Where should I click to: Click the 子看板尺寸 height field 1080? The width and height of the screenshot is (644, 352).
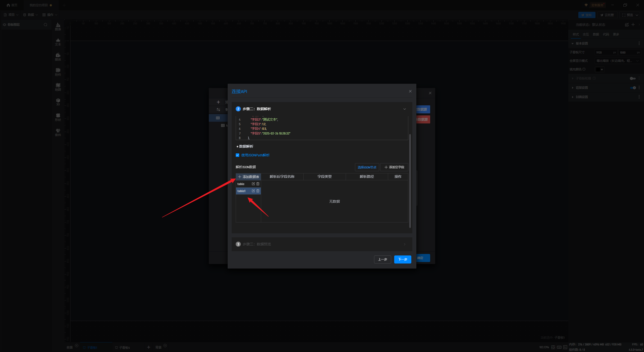coord(629,53)
